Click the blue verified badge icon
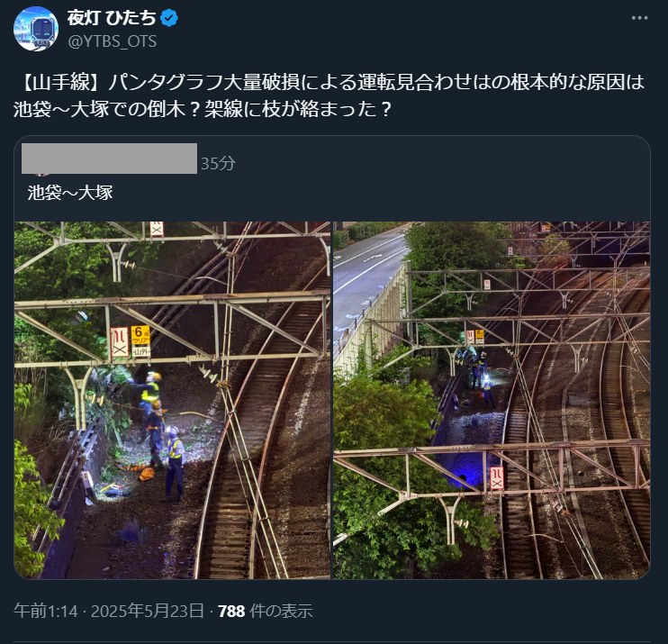The width and height of the screenshot is (668, 644). [169, 18]
